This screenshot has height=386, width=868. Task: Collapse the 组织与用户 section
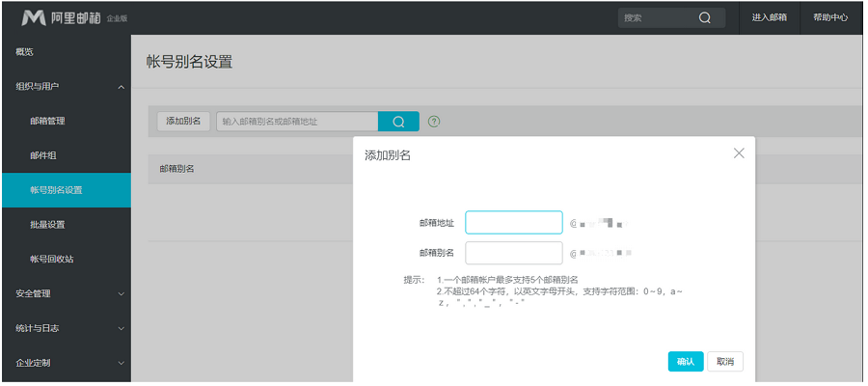click(122, 87)
